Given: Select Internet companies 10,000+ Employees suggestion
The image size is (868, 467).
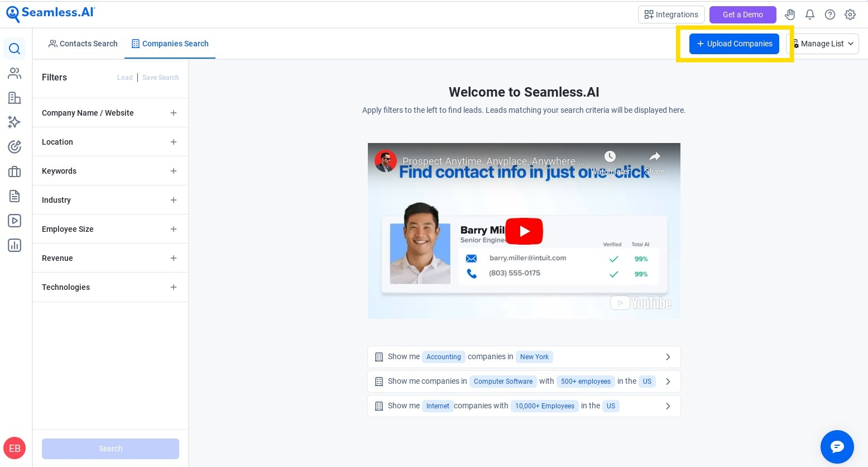Looking at the screenshot, I should [524, 406].
